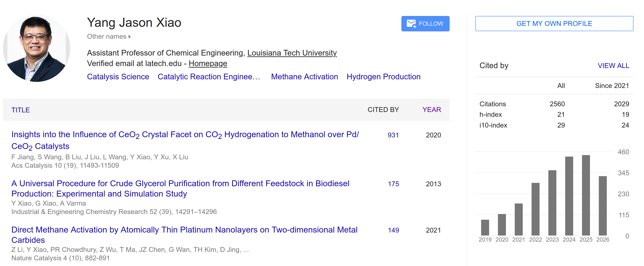Click the Acs Catalysis 10 (19) journal text
Image resolution: width=644 pixels, height=266 pixels.
click(65, 165)
